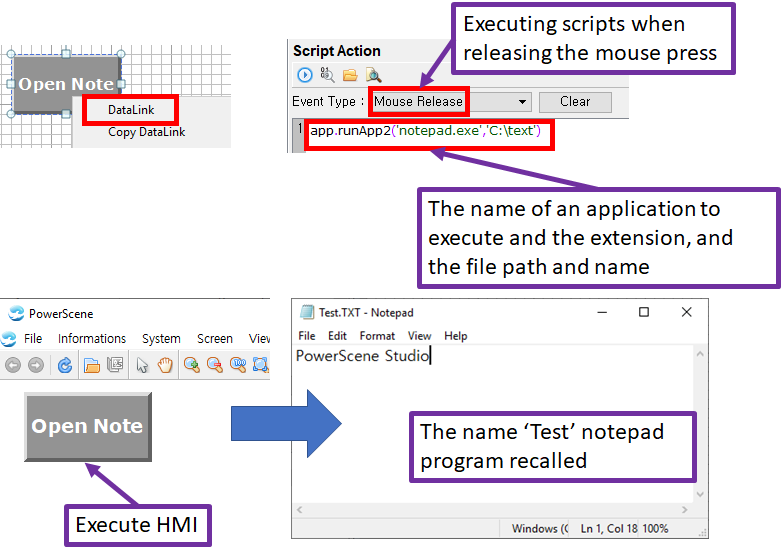The height and width of the screenshot is (553, 781).
Task: Click the back arrow in PowerScene toolbar
Action: pos(13,365)
